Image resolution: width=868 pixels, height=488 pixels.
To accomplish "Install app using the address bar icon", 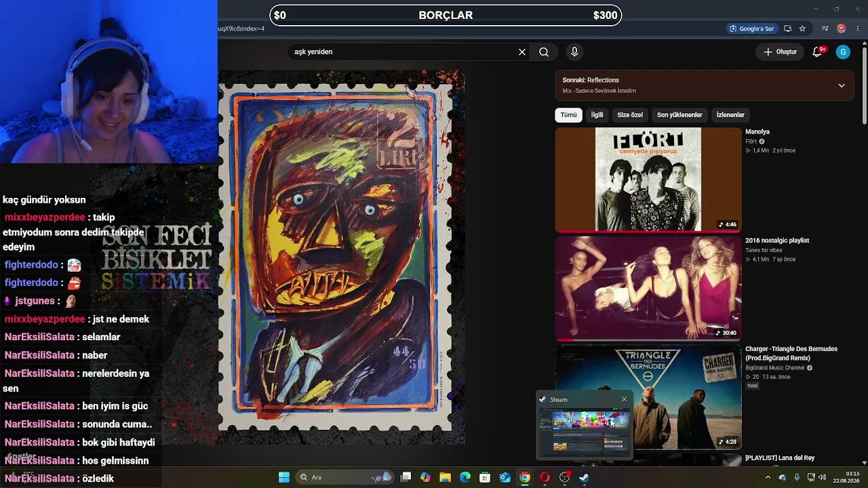I will coord(787,28).
